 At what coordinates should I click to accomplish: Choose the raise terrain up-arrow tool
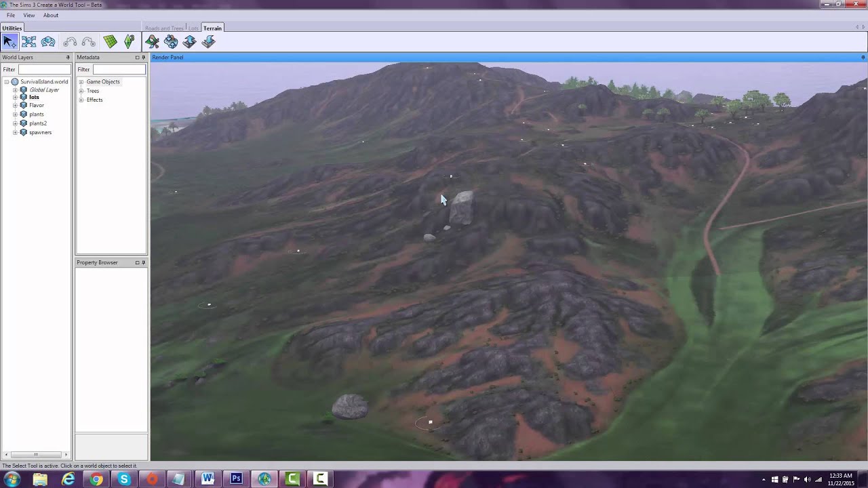pos(189,42)
